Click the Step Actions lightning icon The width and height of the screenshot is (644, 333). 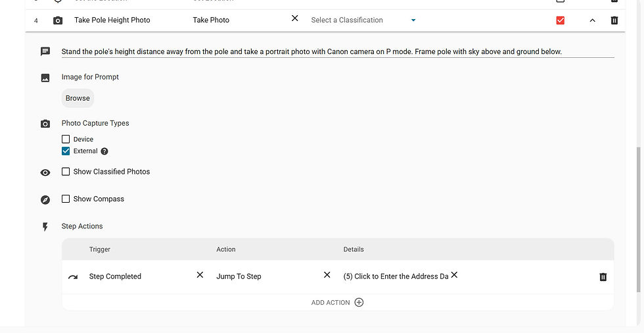(x=45, y=227)
